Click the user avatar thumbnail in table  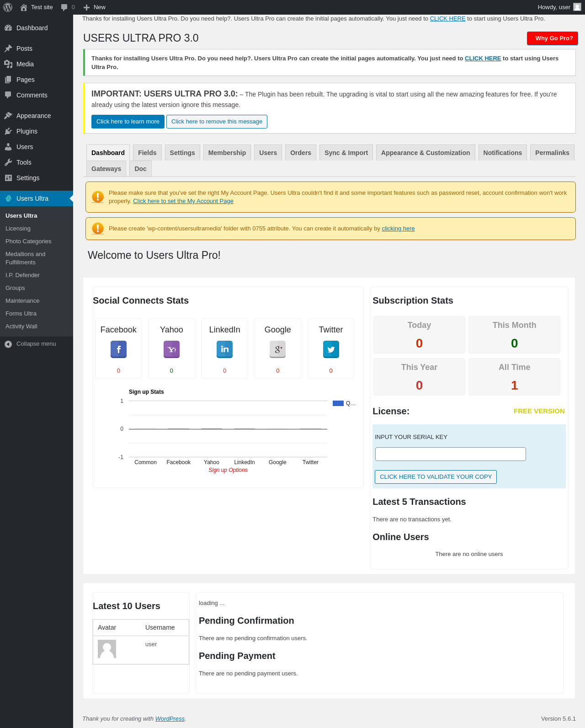click(107, 649)
